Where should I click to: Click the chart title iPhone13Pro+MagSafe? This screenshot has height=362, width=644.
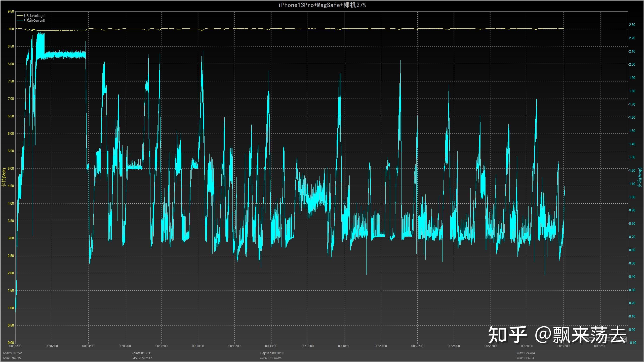[322, 5]
